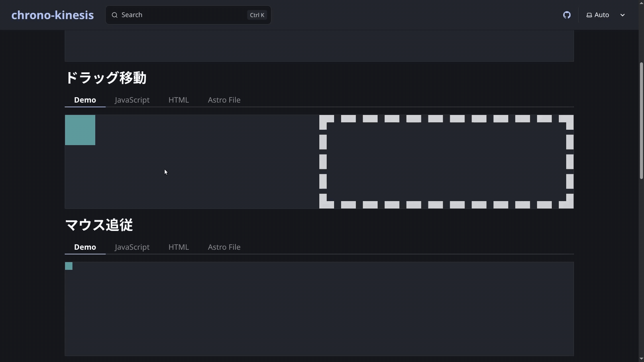Click inside the dashed drop-zone rectangle

click(446, 161)
